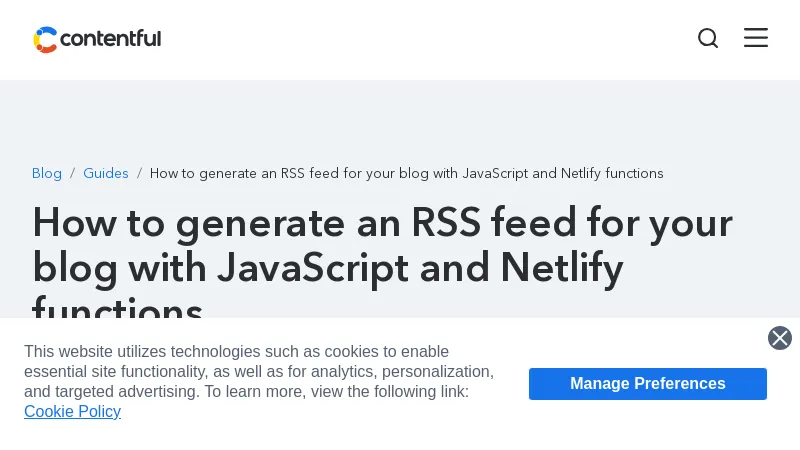Click "Netlify" in the large article heading
The width and height of the screenshot is (800, 450).
pyautogui.click(x=561, y=267)
